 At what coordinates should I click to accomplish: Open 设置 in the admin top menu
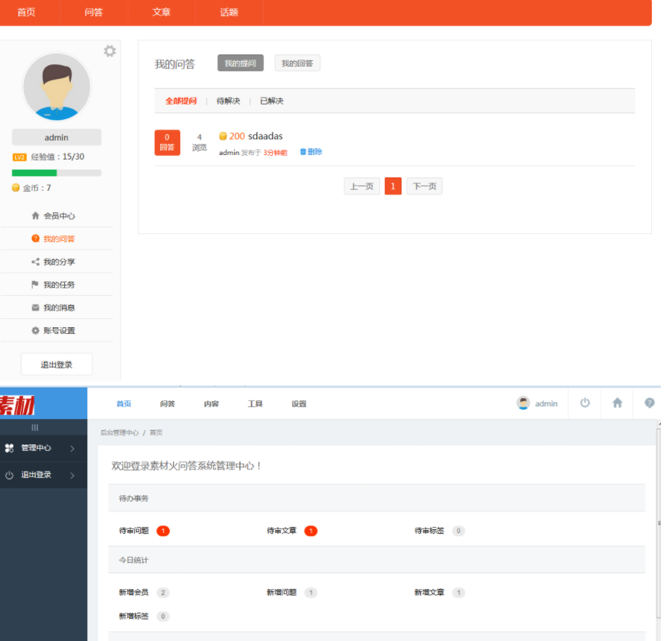click(x=299, y=404)
